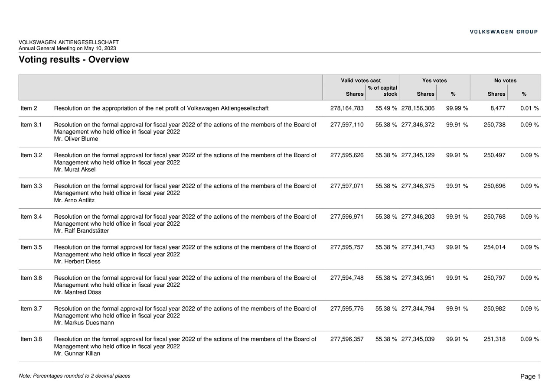Image resolution: width=555 pixels, height=392 pixels.
Task: Click valid votes 277,595,757
Action: coord(347,248)
